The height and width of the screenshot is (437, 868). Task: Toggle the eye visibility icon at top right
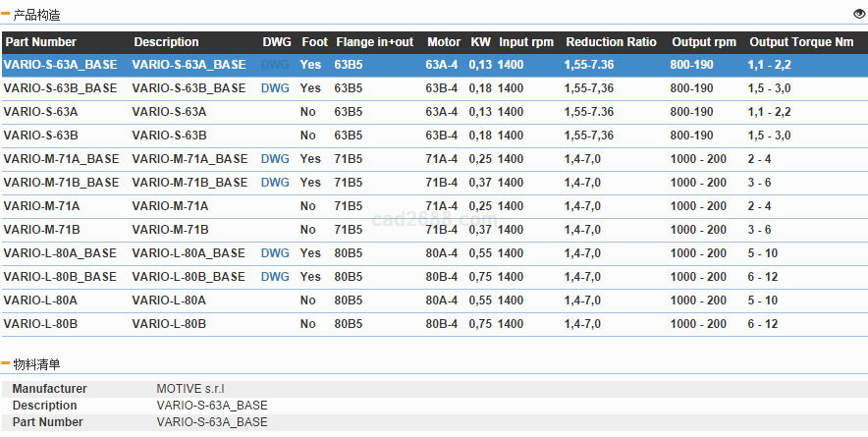click(859, 14)
